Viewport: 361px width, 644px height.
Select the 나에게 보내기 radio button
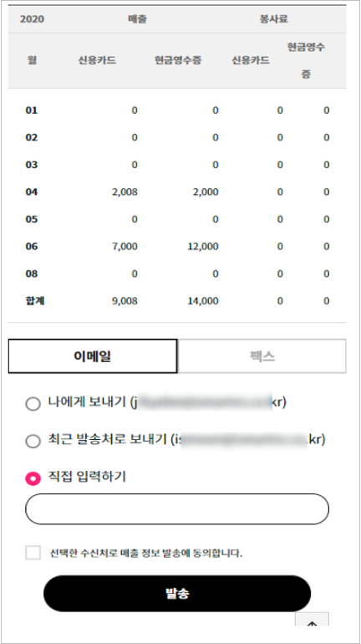tap(33, 404)
